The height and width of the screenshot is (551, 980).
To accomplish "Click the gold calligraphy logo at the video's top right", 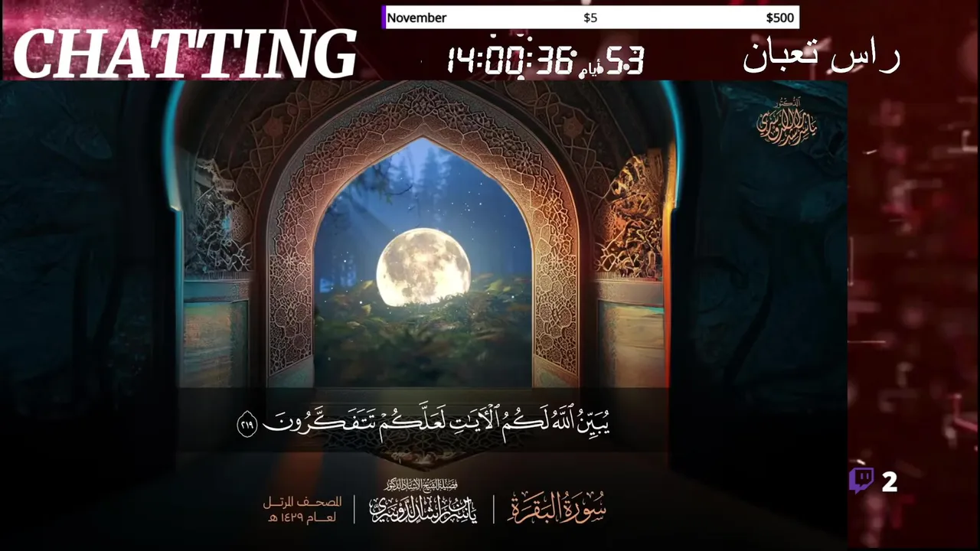I will pos(787,122).
